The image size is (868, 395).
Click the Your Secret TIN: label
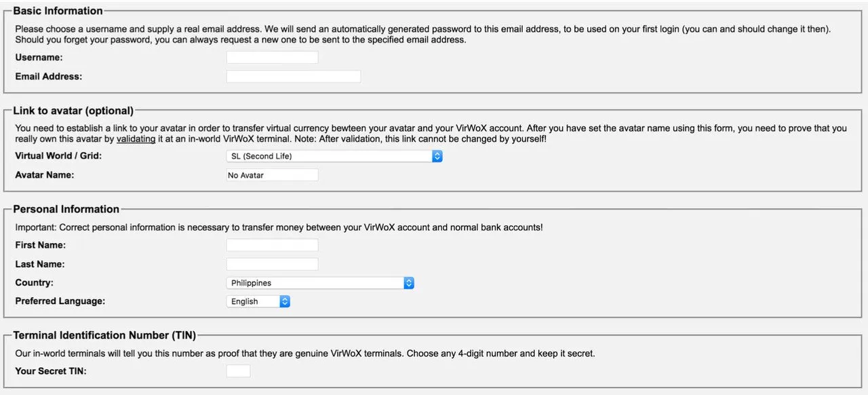(51, 371)
